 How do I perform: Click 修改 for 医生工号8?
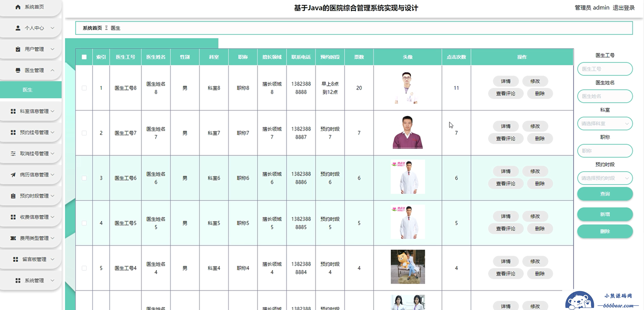click(535, 81)
